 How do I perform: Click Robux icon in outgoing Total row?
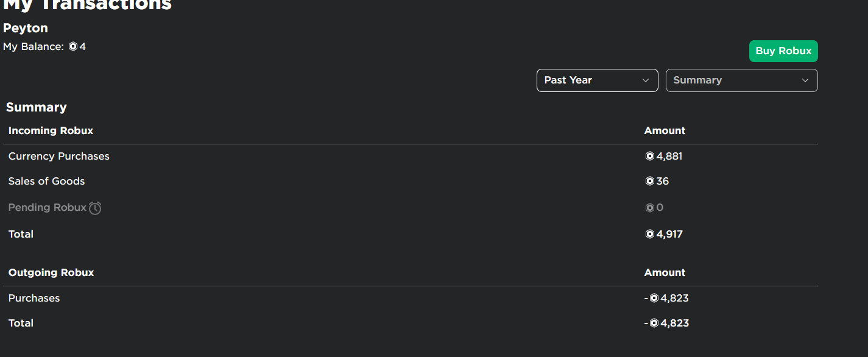(x=654, y=323)
